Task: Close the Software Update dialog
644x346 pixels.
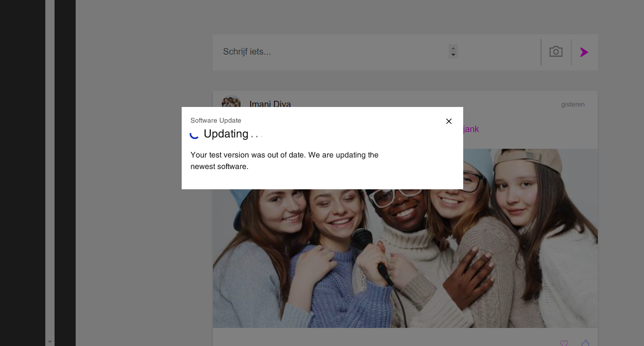Action: pos(449,121)
